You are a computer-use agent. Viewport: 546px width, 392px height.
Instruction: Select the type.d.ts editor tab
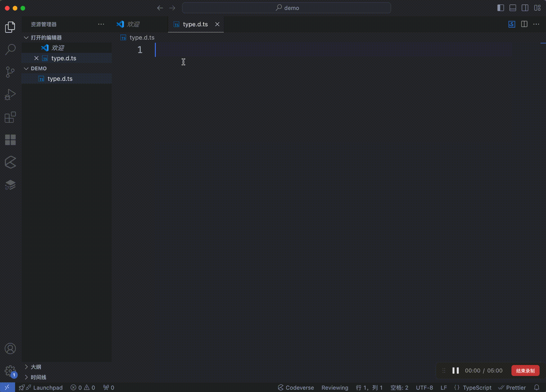point(195,24)
